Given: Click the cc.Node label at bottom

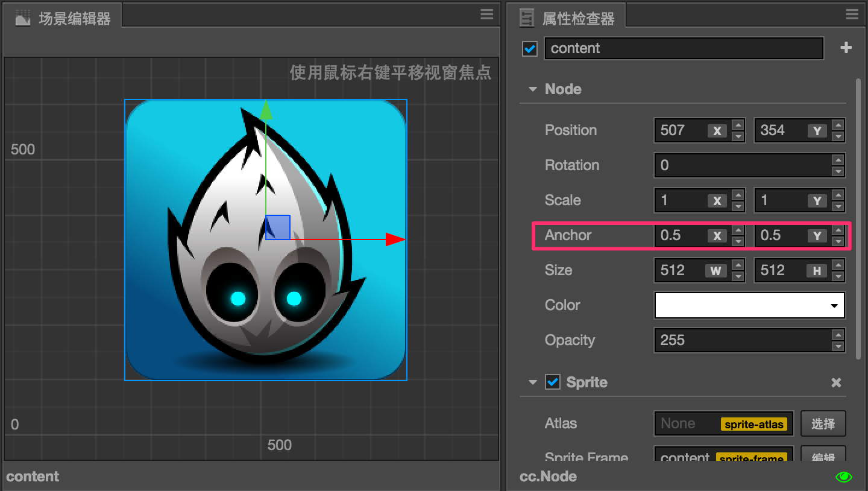Looking at the screenshot, I should [548, 477].
